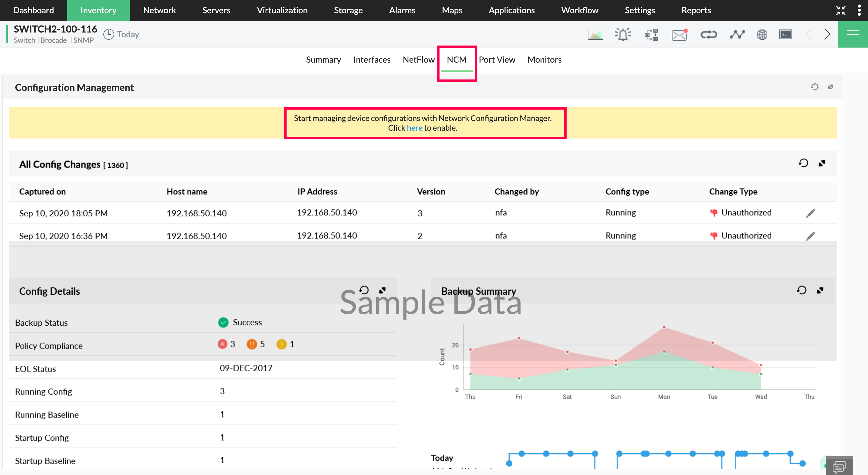Expand the All Config Changes widget

point(822,163)
